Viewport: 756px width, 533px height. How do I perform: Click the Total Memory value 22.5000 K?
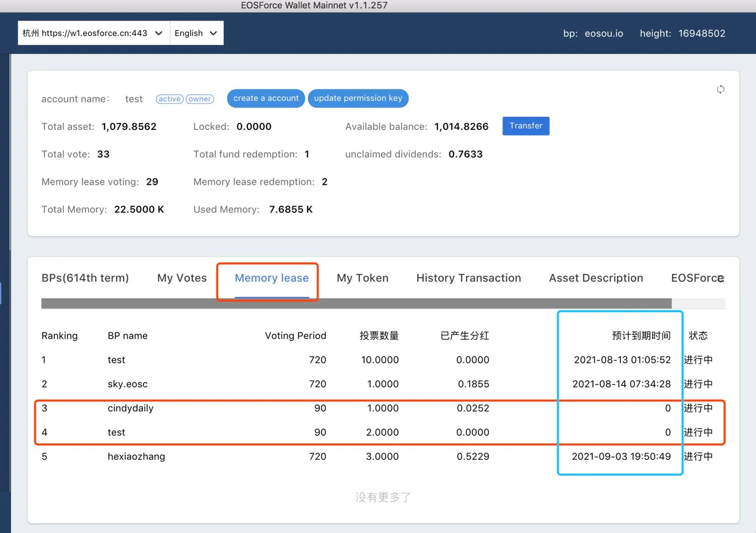[139, 209]
